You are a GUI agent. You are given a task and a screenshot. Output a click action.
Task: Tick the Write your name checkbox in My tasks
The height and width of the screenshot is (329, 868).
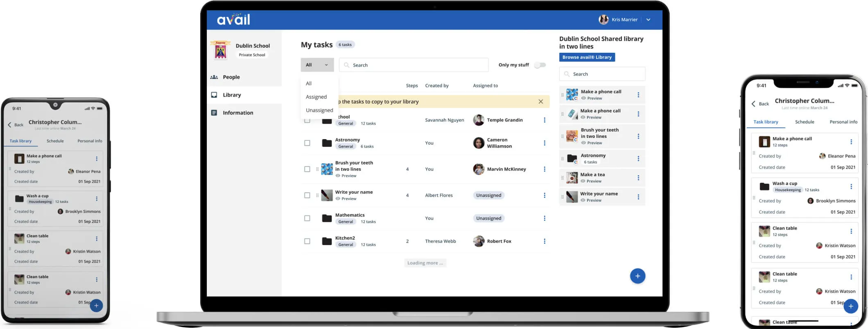pos(307,195)
